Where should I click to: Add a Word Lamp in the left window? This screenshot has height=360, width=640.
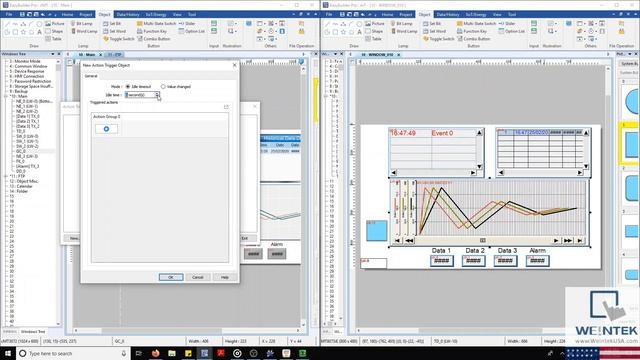(x=84, y=31)
